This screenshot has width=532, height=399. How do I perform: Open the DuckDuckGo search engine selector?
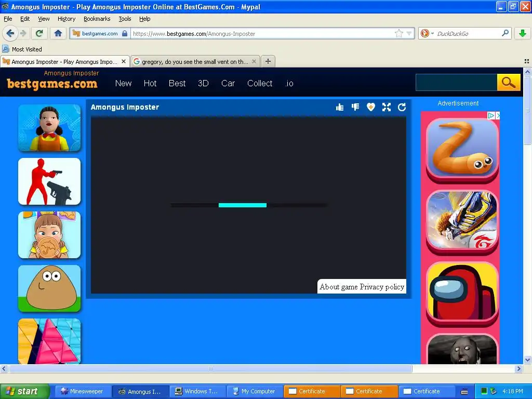[x=427, y=33]
